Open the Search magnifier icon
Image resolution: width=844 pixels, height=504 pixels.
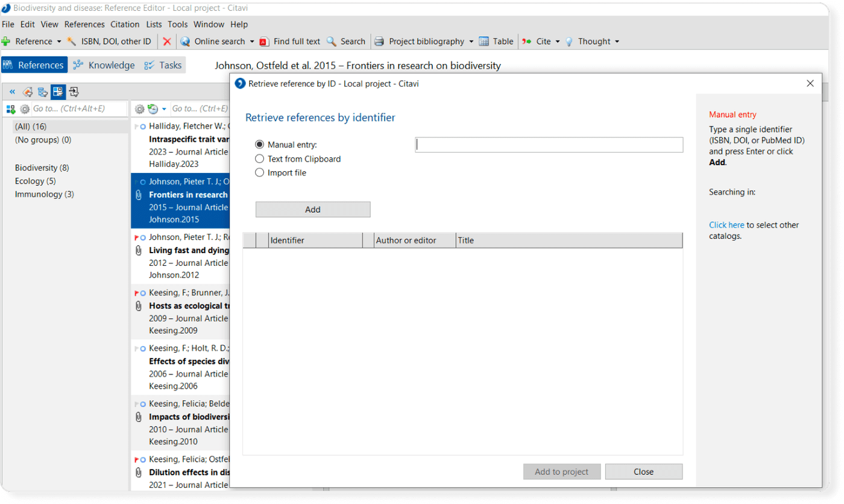coord(330,41)
